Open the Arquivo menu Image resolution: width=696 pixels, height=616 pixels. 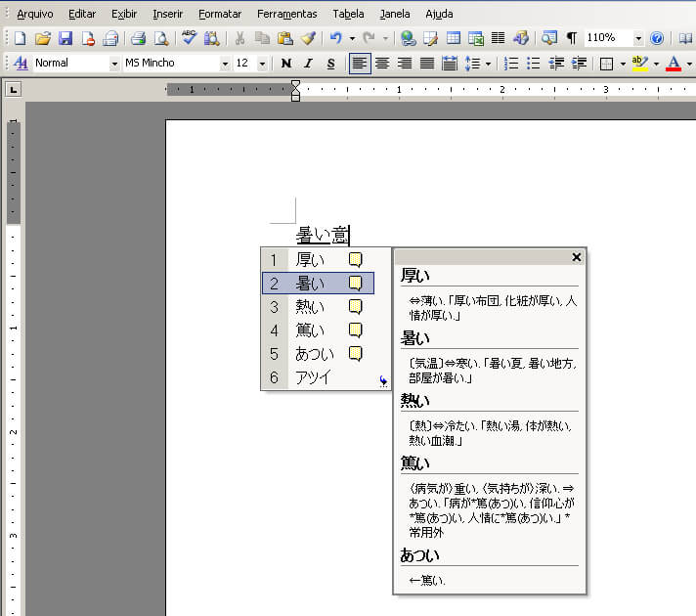35,15
